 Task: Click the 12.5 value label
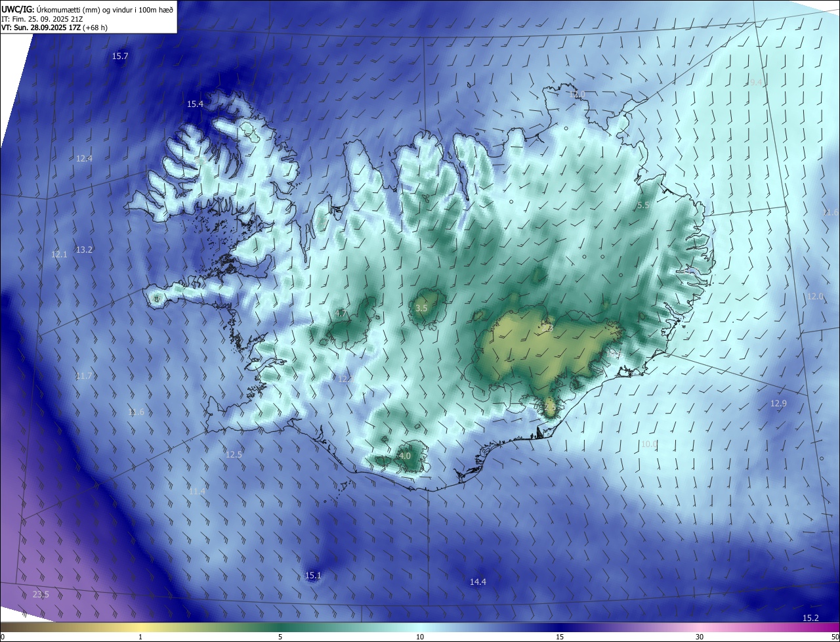pyautogui.click(x=234, y=454)
